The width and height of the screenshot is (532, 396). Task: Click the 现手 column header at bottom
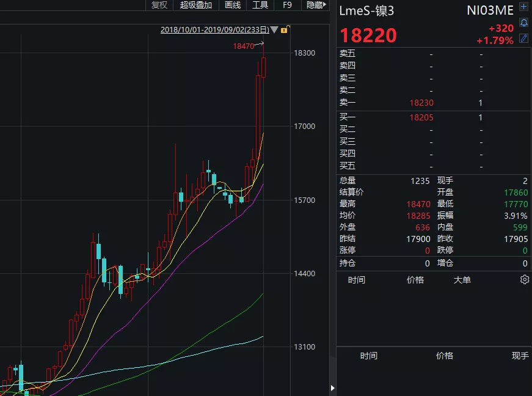click(520, 356)
